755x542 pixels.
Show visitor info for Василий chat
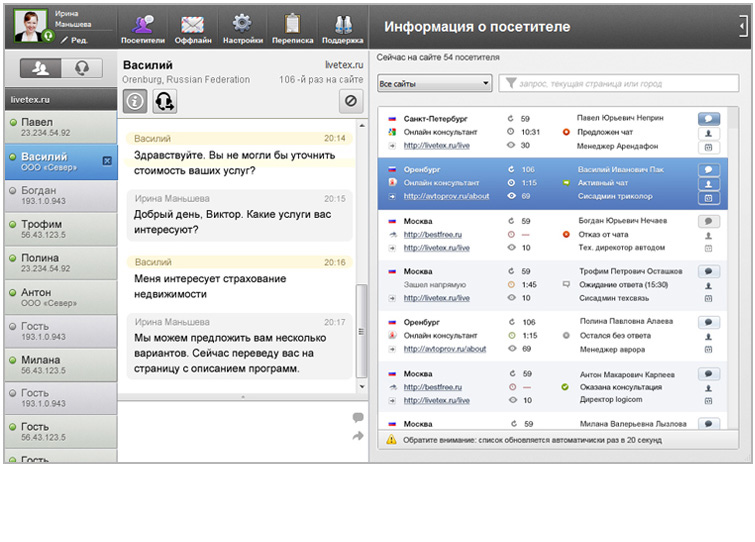[x=136, y=100]
